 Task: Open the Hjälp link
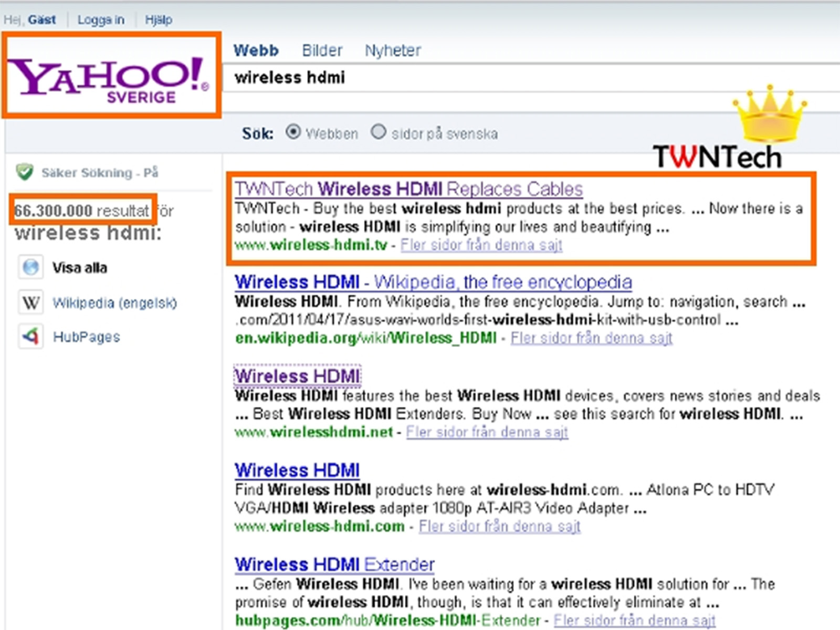(159, 20)
